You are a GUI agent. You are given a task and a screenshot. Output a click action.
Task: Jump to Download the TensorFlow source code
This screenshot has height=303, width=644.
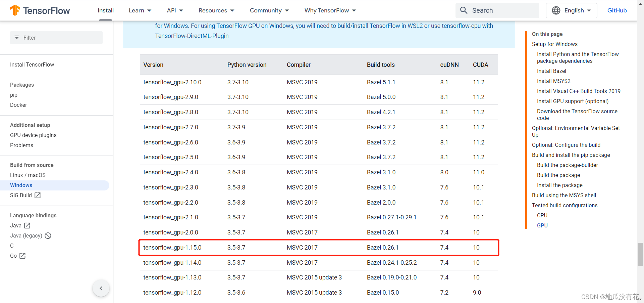[577, 115]
